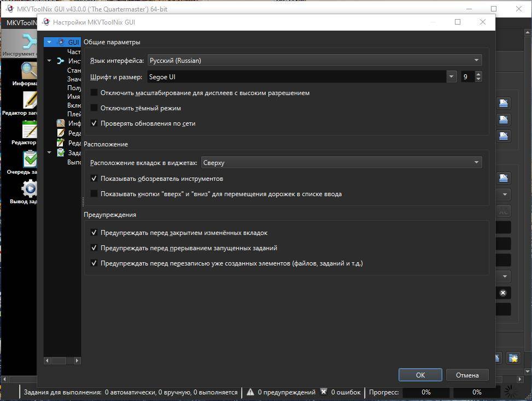
Task: Click the errors icon in the status bar
Action: (x=324, y=392)
